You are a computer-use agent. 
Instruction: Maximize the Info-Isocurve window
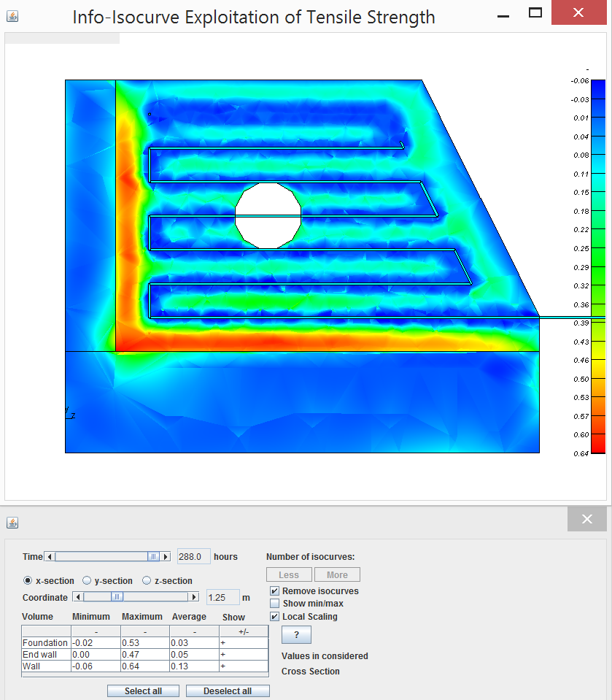click(x=535, y=13)
